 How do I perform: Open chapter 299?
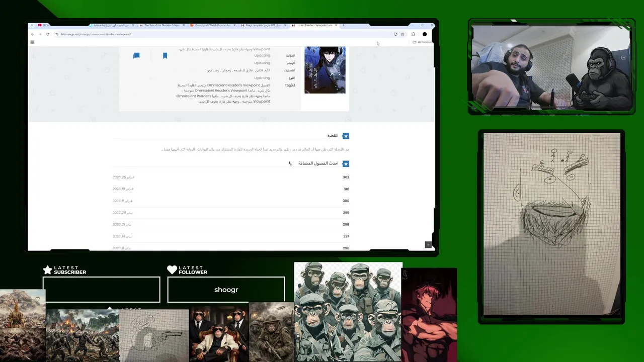(x=346, y=213)
